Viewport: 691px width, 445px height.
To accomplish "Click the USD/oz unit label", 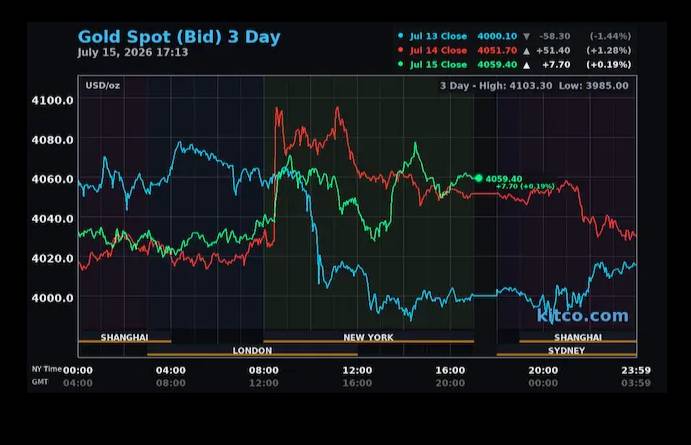I will (x=102, y=85).
